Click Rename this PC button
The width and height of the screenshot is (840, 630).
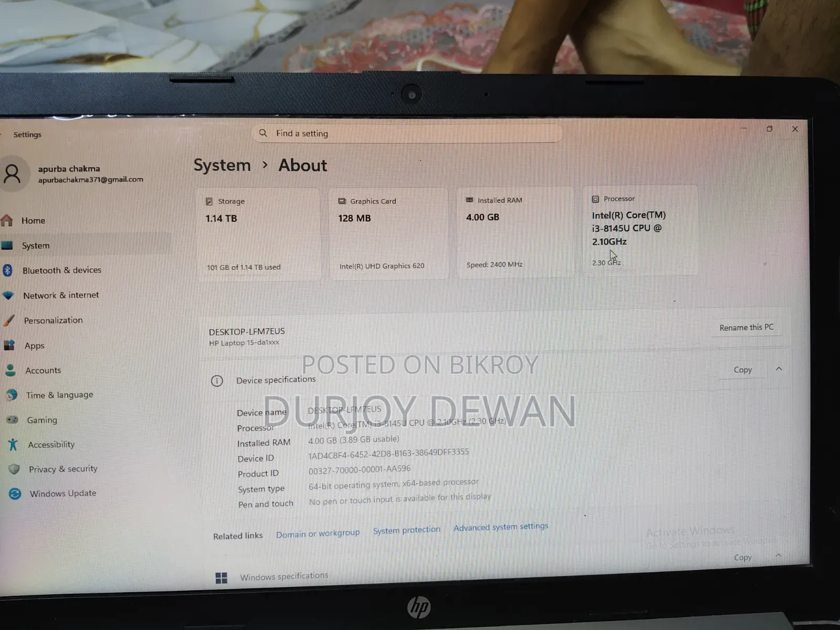(x=746, y=327)
